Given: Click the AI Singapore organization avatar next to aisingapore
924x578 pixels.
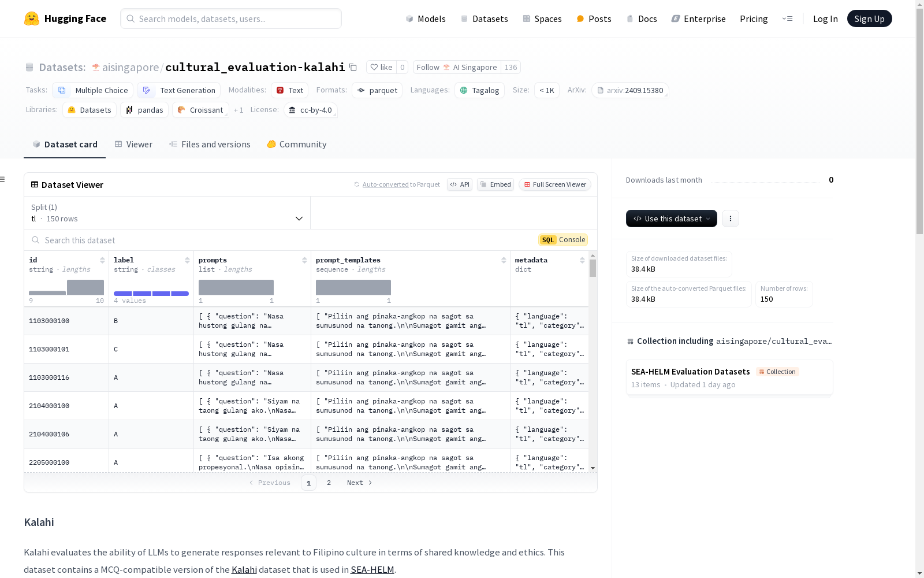Looking at the screenshot, I should (96, 67).
